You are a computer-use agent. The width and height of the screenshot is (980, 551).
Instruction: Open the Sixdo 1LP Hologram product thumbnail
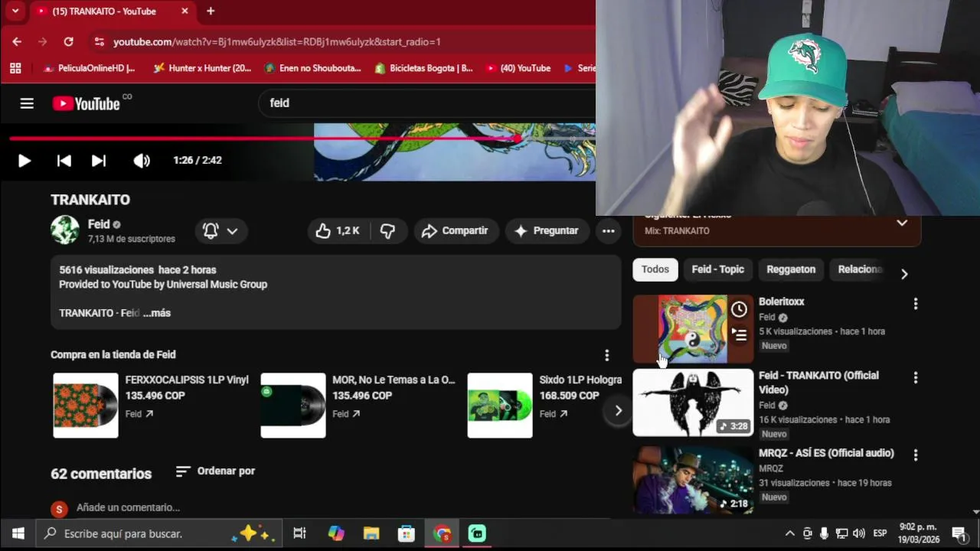coord(500,406)
